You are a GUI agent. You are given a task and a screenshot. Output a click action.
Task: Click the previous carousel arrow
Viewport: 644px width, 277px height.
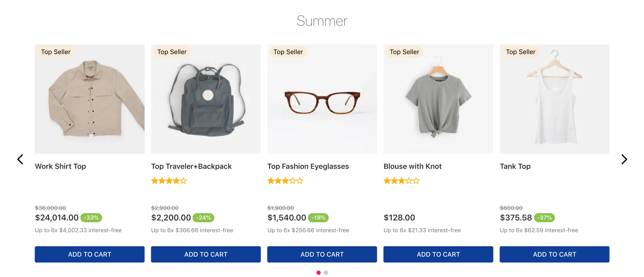[20, 159]
